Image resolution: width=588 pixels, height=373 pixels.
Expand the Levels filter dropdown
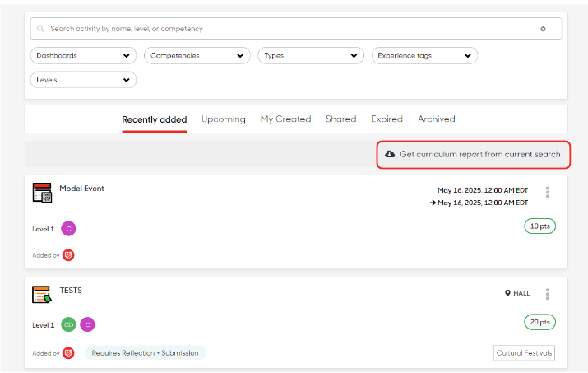[x=83, y=80]
